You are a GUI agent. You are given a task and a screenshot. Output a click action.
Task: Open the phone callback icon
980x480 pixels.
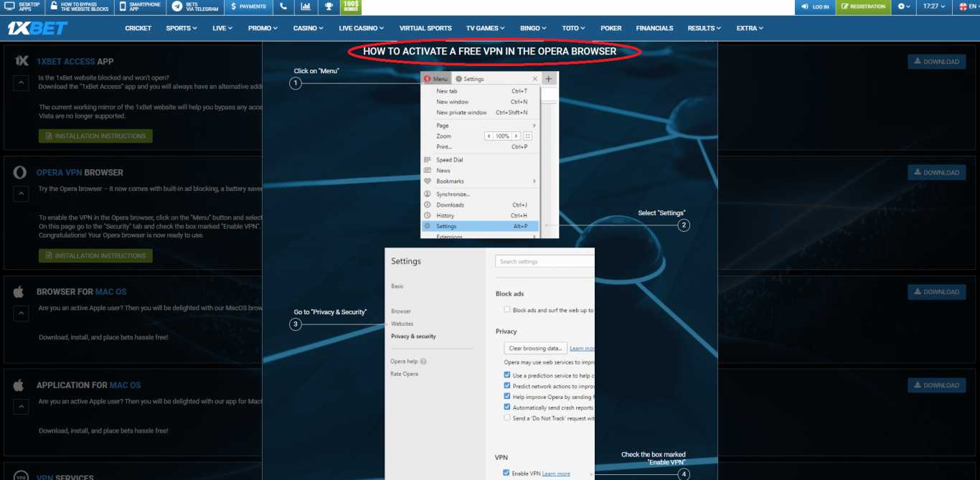pos(283,6)
